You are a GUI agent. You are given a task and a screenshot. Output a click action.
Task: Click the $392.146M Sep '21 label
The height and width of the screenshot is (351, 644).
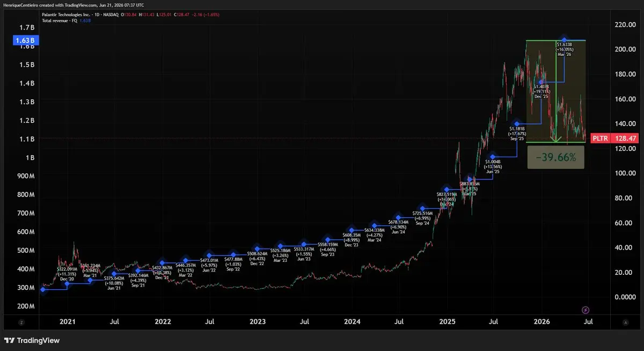[139, 280]
